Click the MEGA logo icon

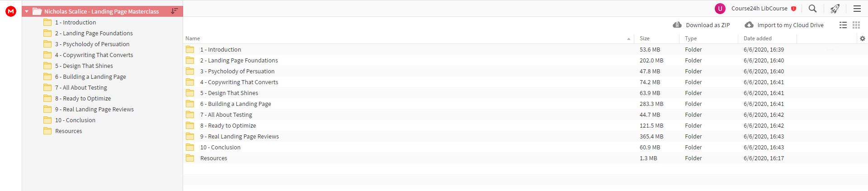click(11, 12)
